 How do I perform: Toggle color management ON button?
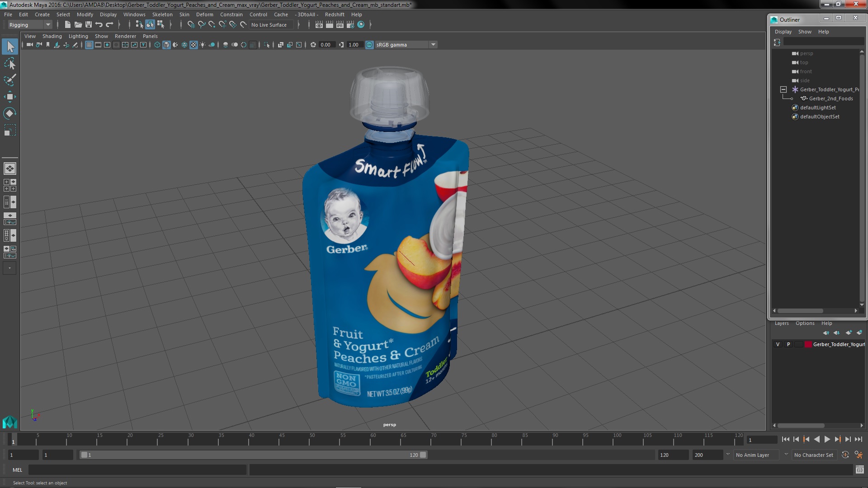369,45
